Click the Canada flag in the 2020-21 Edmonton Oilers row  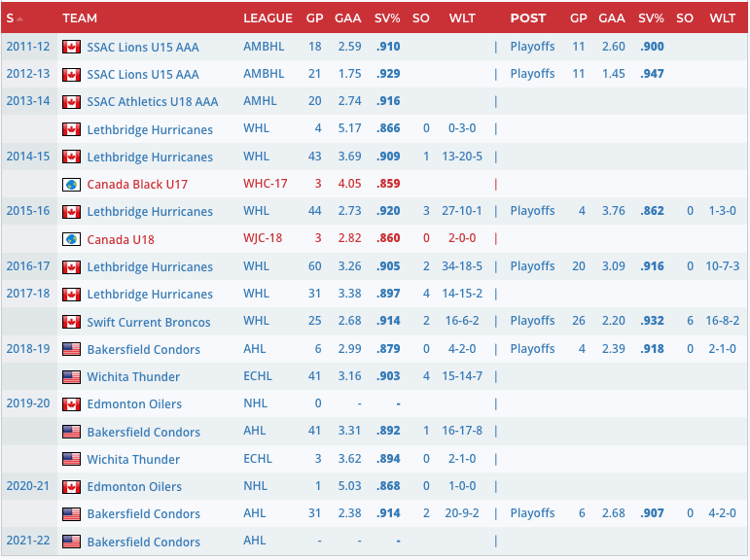click(70, 487)
